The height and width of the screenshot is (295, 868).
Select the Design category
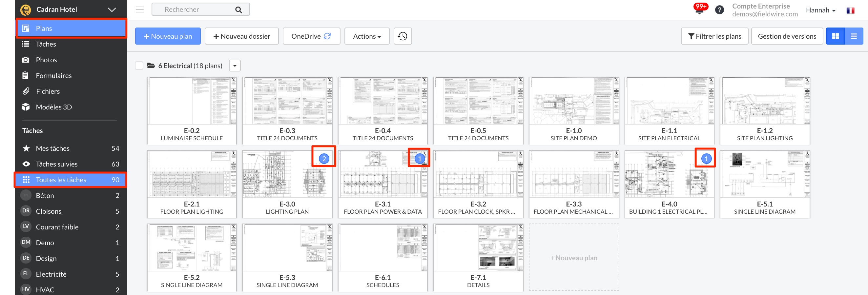point(71,258)
